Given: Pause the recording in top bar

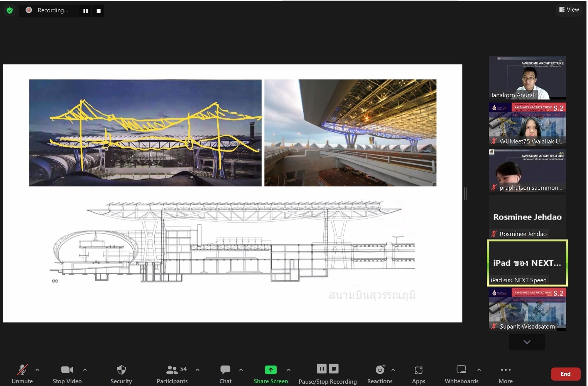Looking at the screenshot, I should 86,11.
